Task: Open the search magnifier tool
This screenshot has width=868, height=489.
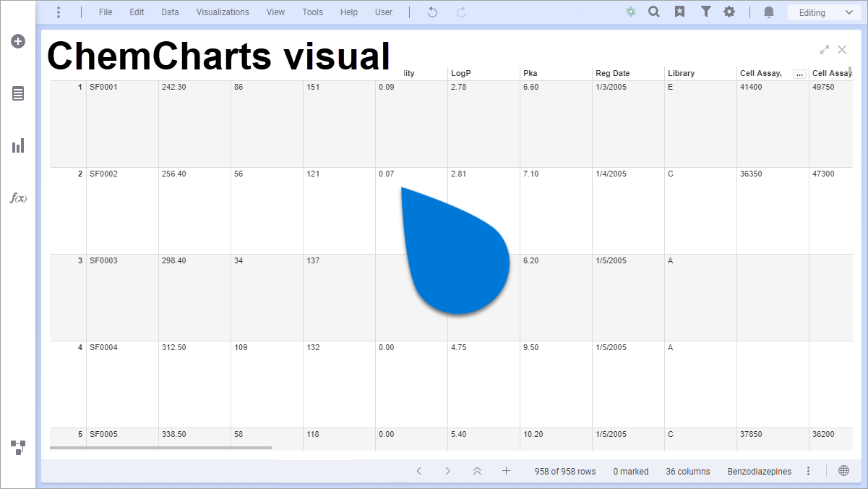Action: tap(654, 12)
